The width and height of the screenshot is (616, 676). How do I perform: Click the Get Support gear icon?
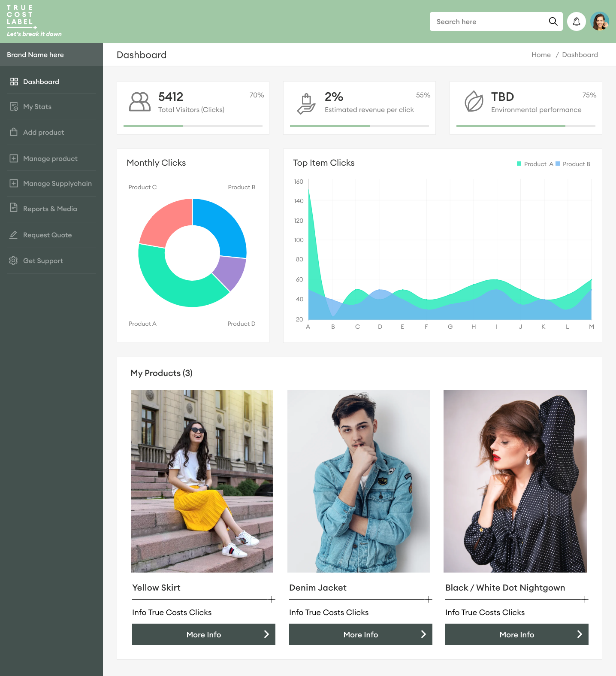coord(13,261)
